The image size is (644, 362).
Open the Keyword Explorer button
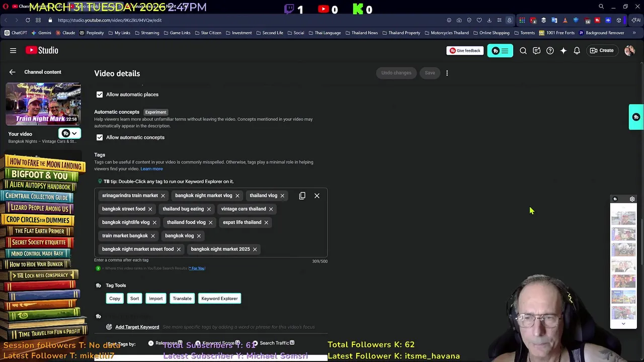[219, 299]
